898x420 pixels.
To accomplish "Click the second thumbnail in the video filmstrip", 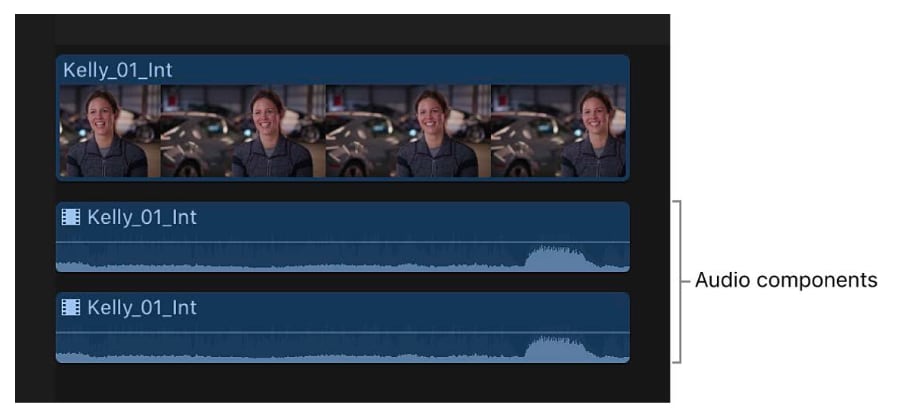I will [243, 131].
